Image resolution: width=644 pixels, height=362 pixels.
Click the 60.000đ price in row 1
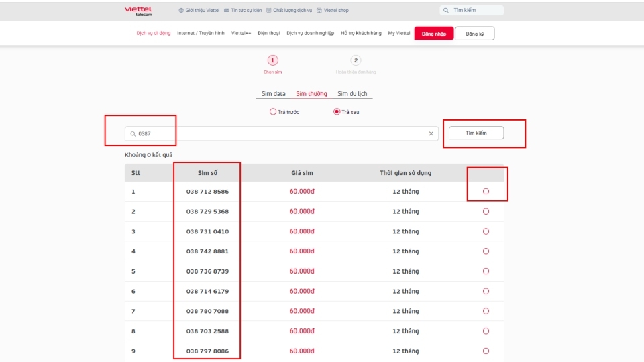[302, 191]
